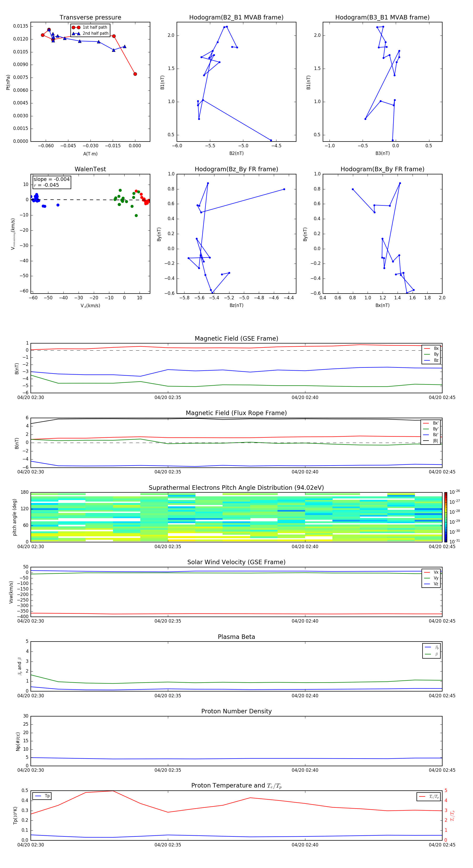Click the 'Proton Number Density' title
Screen dimensions: 473x868
236,711
